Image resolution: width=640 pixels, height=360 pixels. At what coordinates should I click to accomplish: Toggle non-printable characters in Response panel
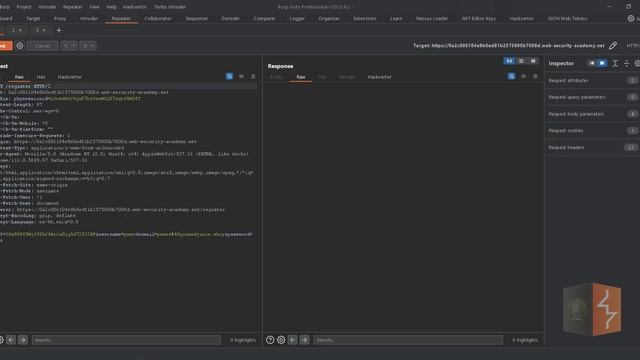click(x=523, y=76)
